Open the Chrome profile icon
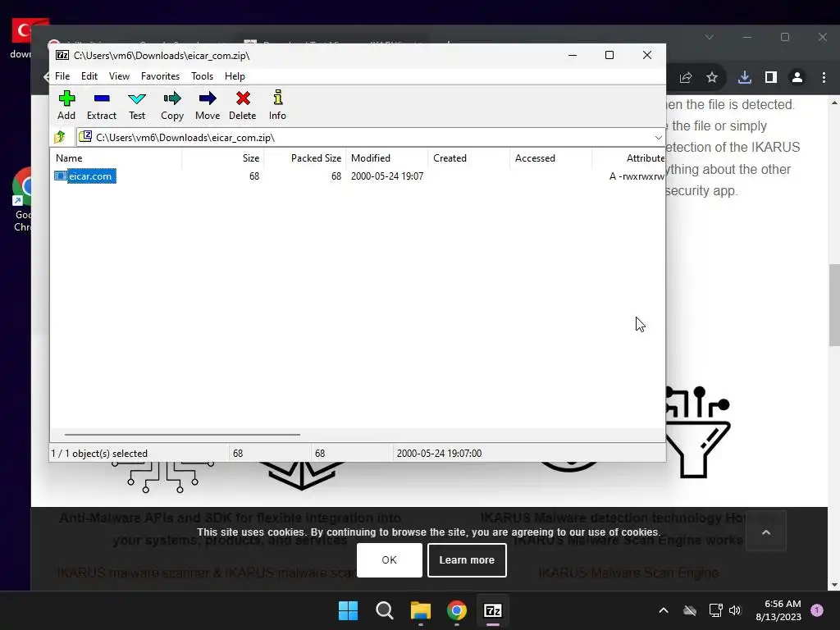Image resolution: width=840 pixels, height=630 pixels. [797, 78]
